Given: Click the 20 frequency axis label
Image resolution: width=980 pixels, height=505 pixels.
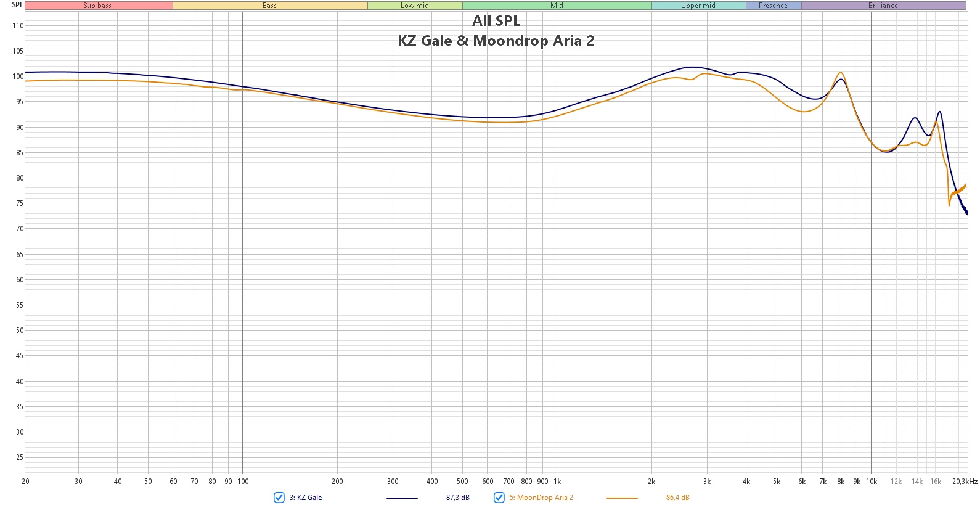Looking at the screenshot, I should point(25,482).
